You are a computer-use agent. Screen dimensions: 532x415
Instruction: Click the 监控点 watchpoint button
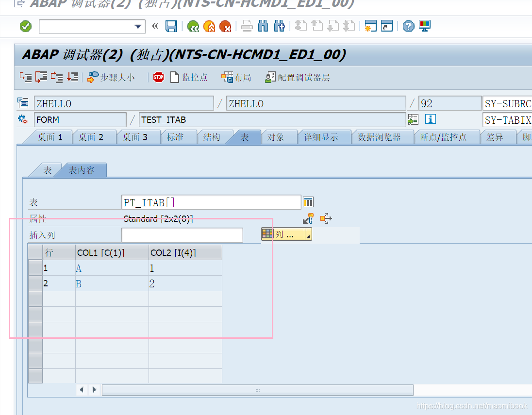[x=189, y=77]
